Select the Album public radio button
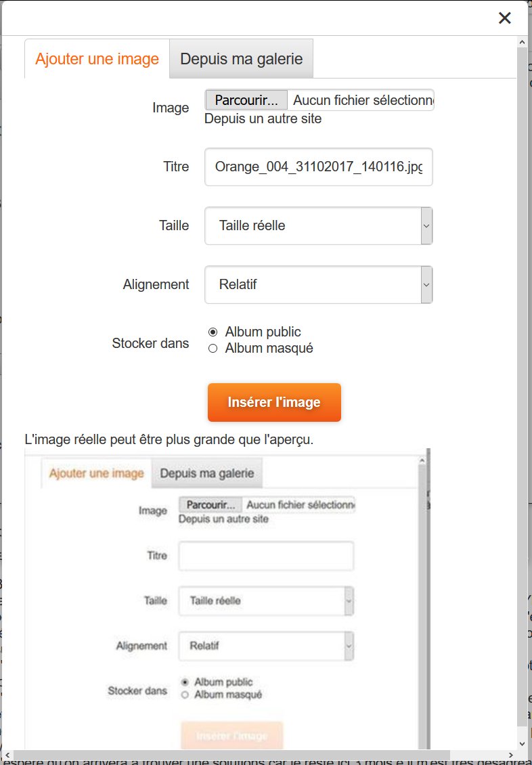Image resolution: width=532 pixels, height=765 pixels. tap(213, 332)
